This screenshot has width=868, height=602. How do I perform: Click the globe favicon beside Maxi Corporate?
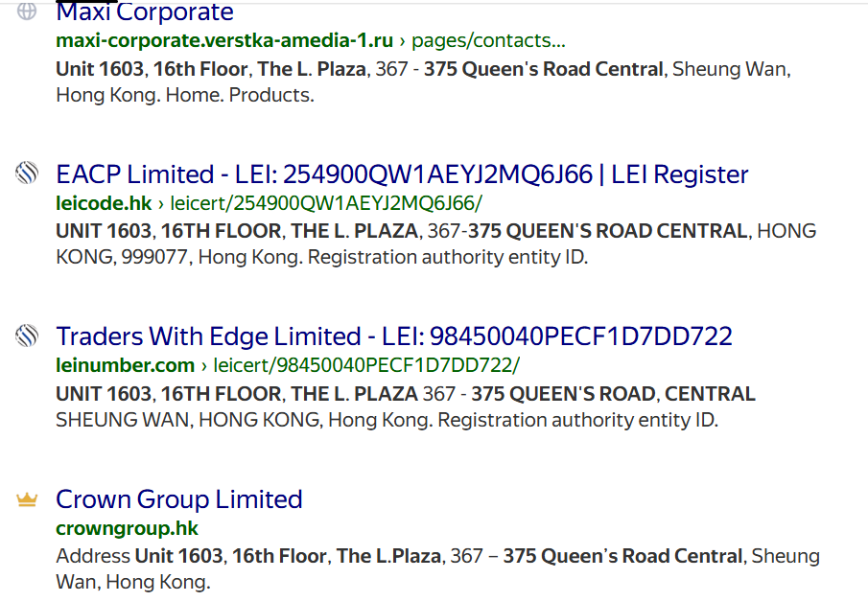[x=27, y=11]
